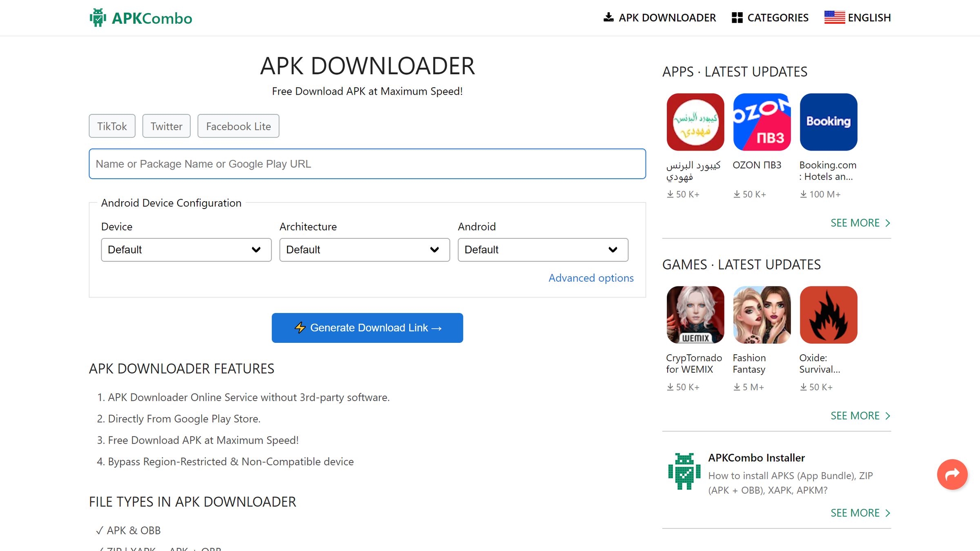The width and height of the screenshot is (980, 551).
Task: Open the Android version dropdown
Action: point(543,250)
